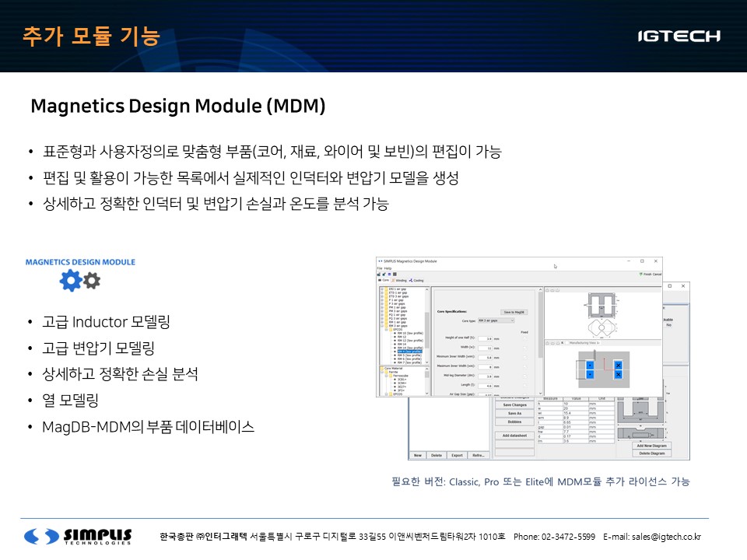This screenshot has width=747, height=560.
Task: Click the Maximum Inner Width input field
Action: (x=485, y=367)
